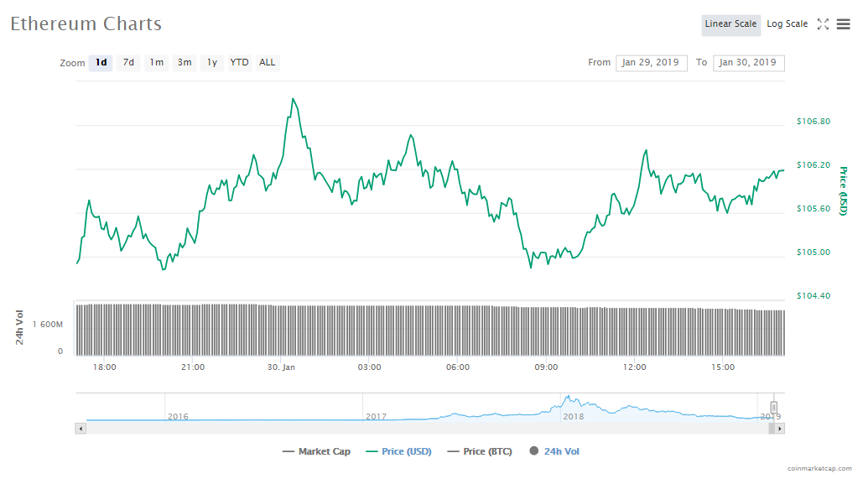Set zoom range to 1d

pyautogui.click(x=101, y=63)
